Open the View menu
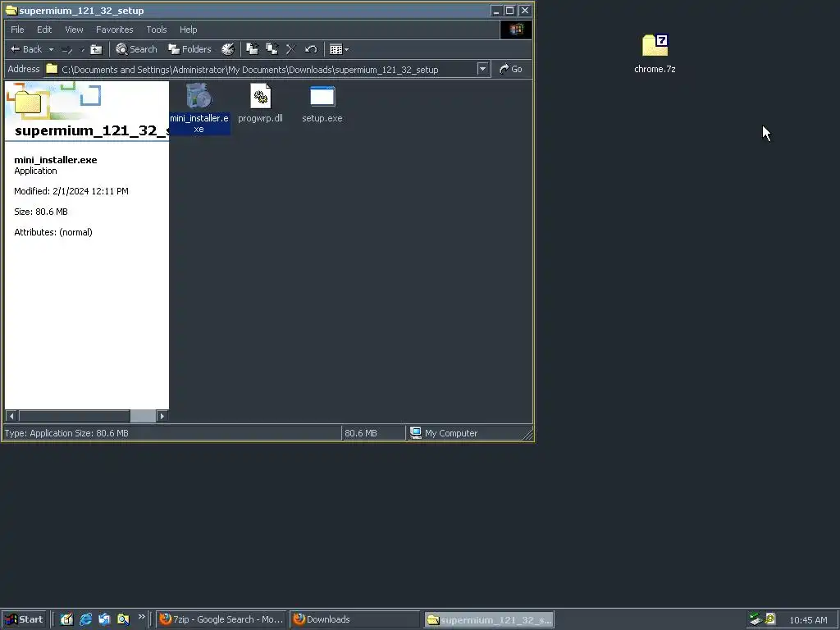 click(x=74, y=30)
